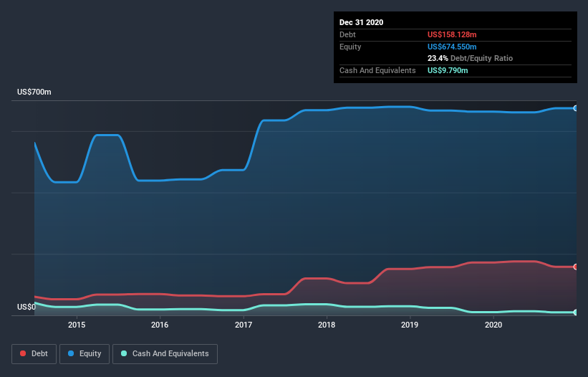Click the 23.4% Debt/Equity Ratio text
The width and height of the screenshot is (588, 377).
470,58
